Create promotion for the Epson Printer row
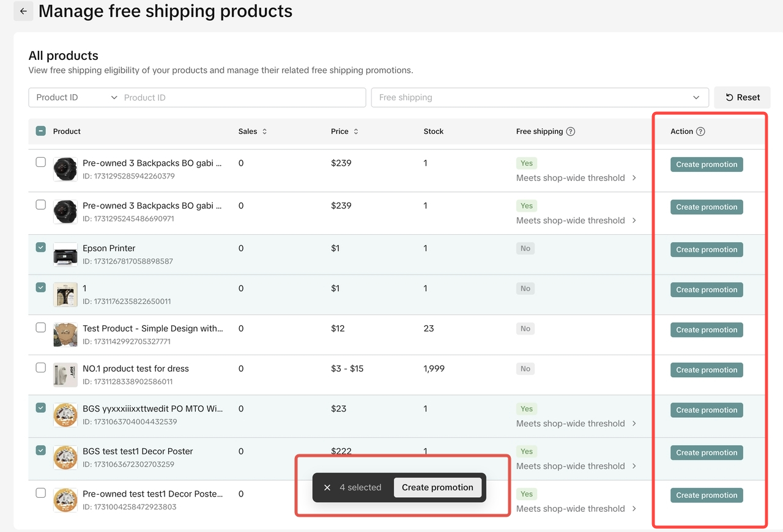 tap(707, 249)
